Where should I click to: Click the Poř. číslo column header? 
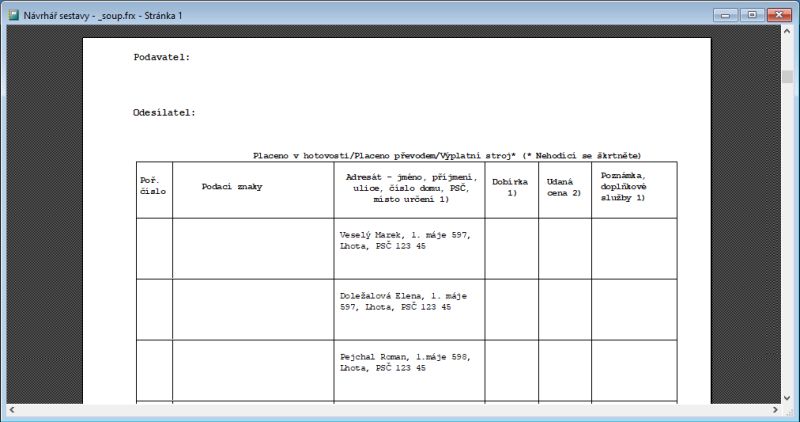point(153,184)
